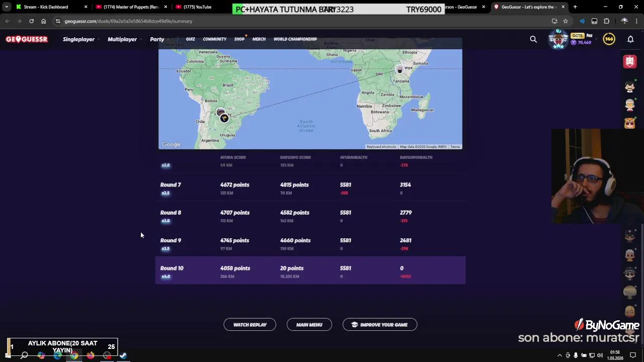The image size is (644, 362).
Task: Go back with the browser back arrow
Action: (7, 21)
